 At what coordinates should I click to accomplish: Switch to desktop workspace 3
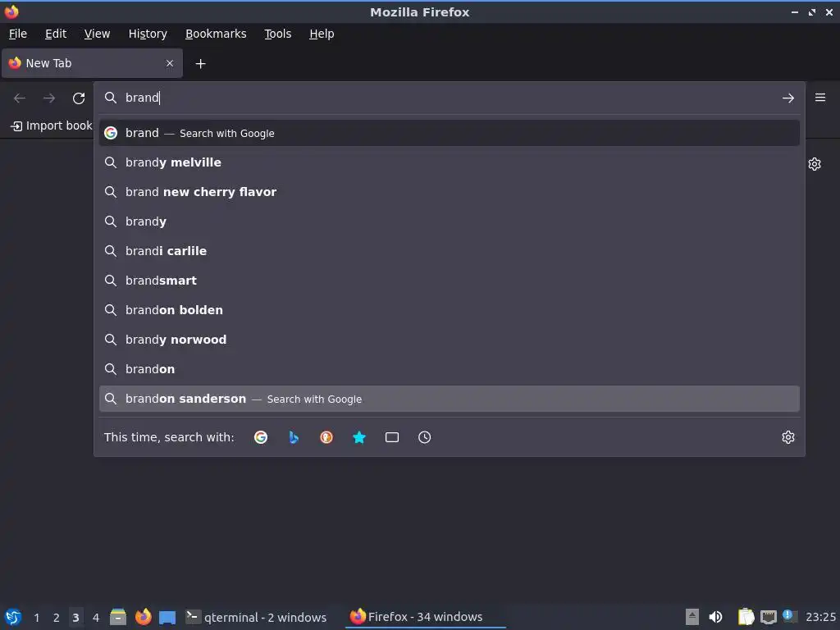pyautogui.click(x=76, y=618)
